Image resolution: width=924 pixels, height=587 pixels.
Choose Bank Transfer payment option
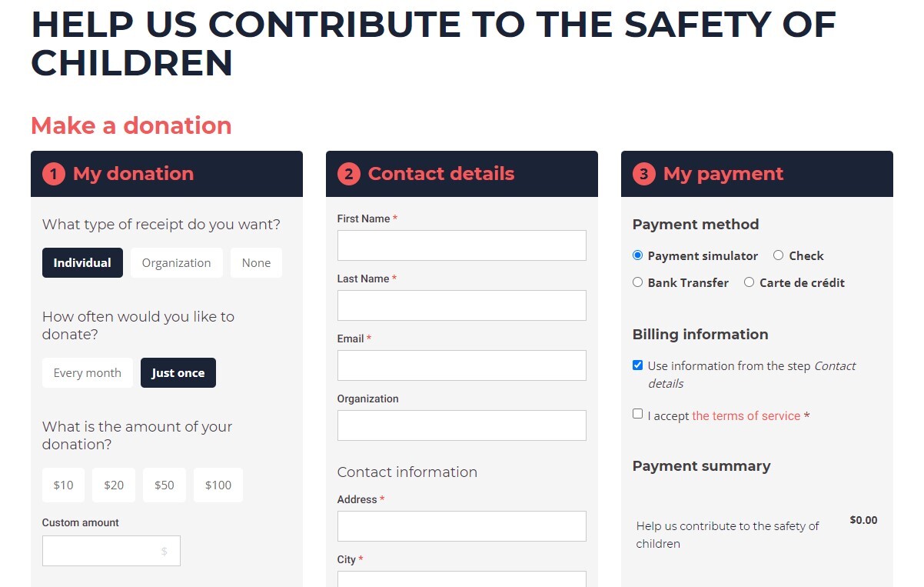pos(637,282)
